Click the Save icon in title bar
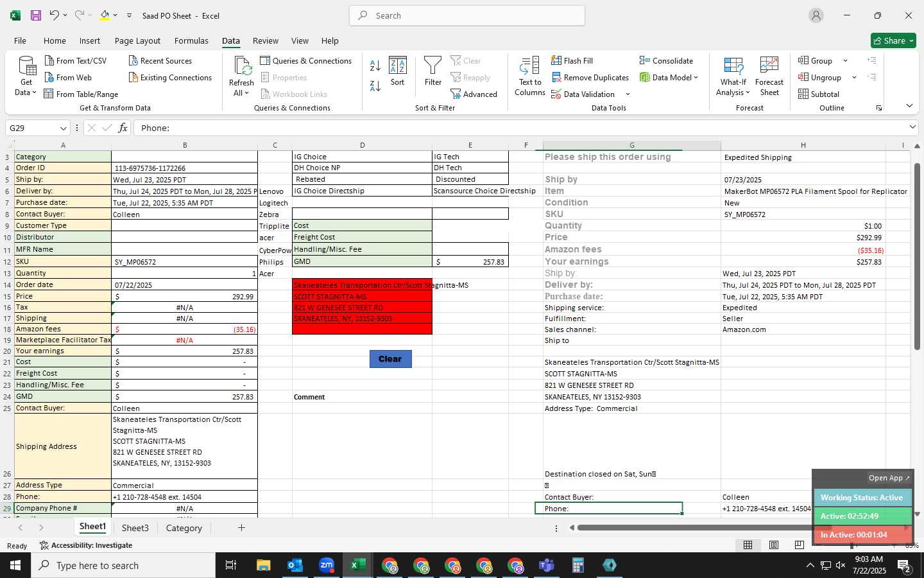Screen dimensions: 924x578 tap(36, 15)
